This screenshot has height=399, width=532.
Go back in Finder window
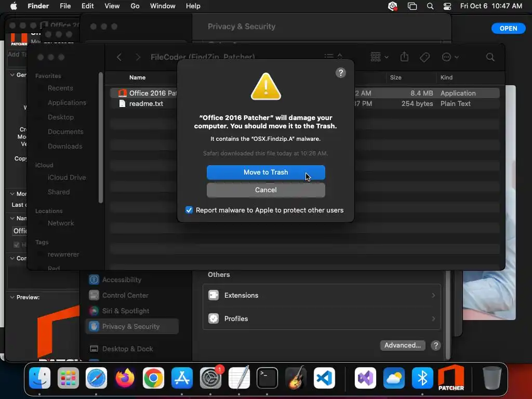[119, 57]
